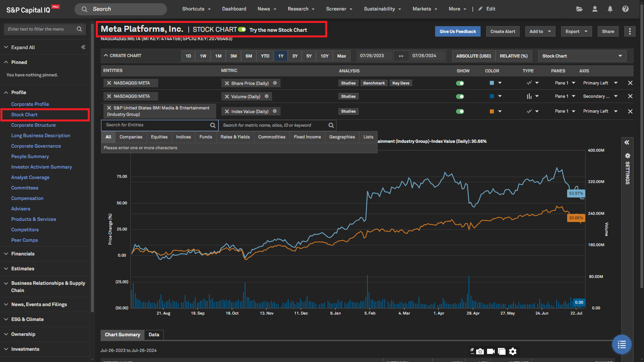Click the blue checklist floating button

621,344
